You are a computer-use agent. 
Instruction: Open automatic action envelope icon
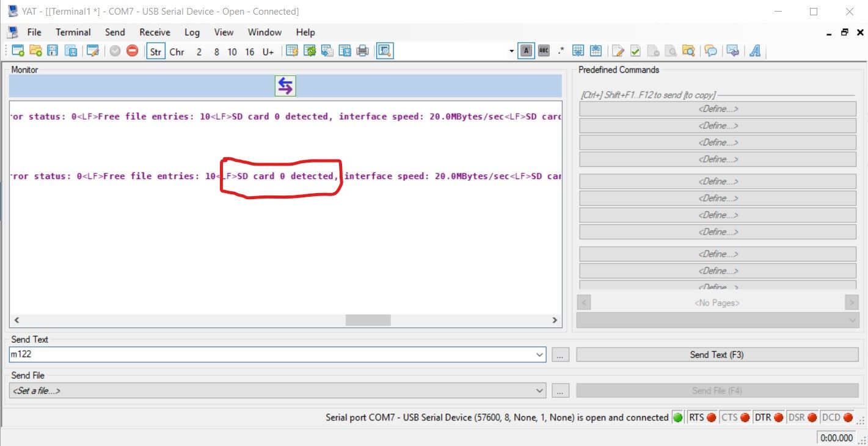pos(733,51)
